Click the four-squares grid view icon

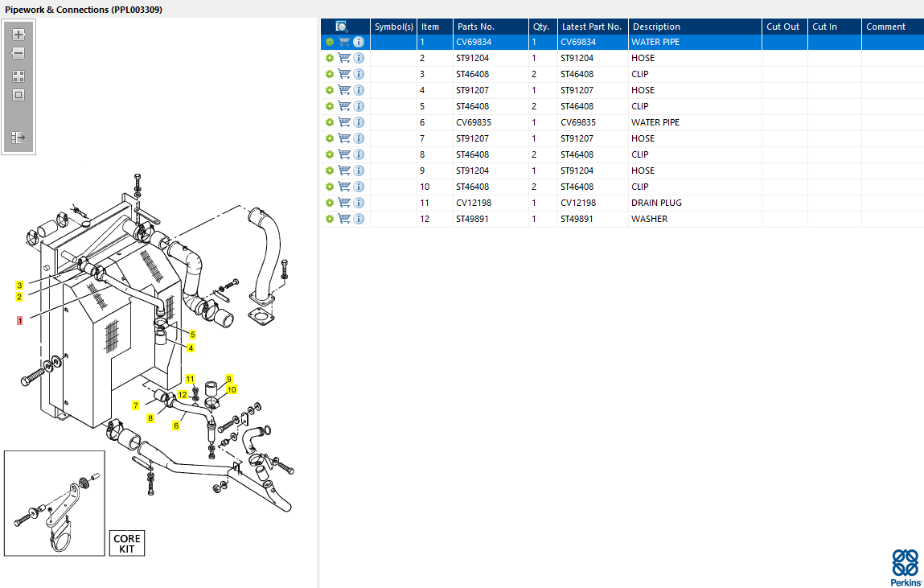(x=18, y=76)
